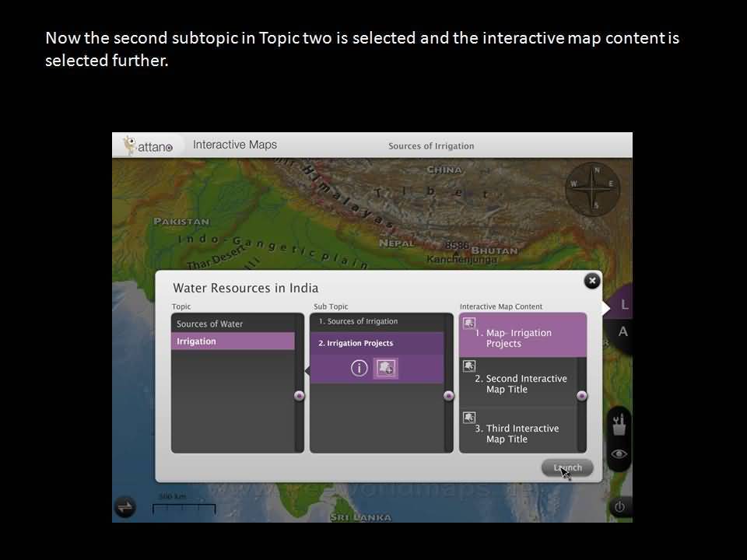Image resolution: width=747 pixels, height=560 pixels.
Task: Toggle the eye visibility icon
Action: tap(619, 454)
